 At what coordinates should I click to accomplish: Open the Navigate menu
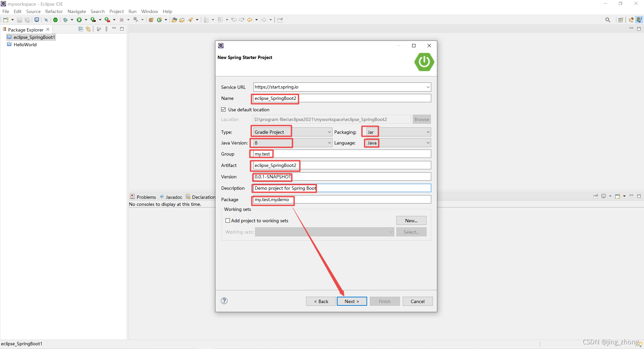coord(77,11)
